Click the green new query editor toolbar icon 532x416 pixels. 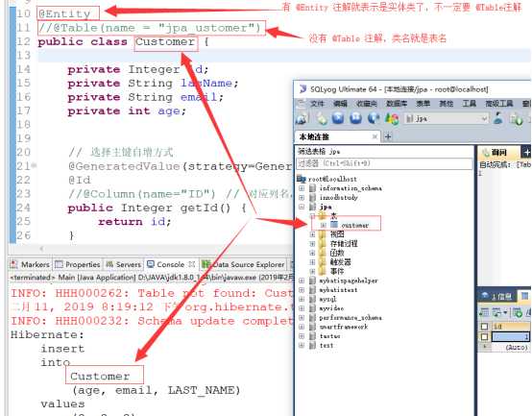tap(322, 118)
